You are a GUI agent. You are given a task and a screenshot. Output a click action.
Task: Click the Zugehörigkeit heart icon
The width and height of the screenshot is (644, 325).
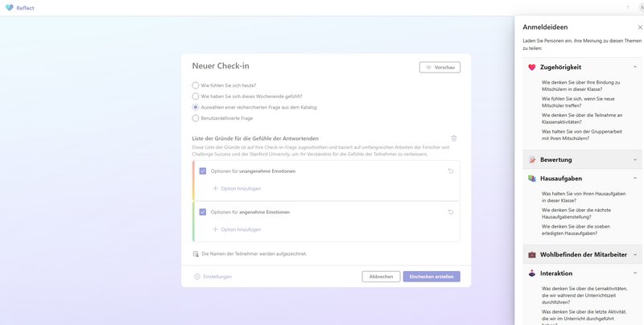click(532, 68)
